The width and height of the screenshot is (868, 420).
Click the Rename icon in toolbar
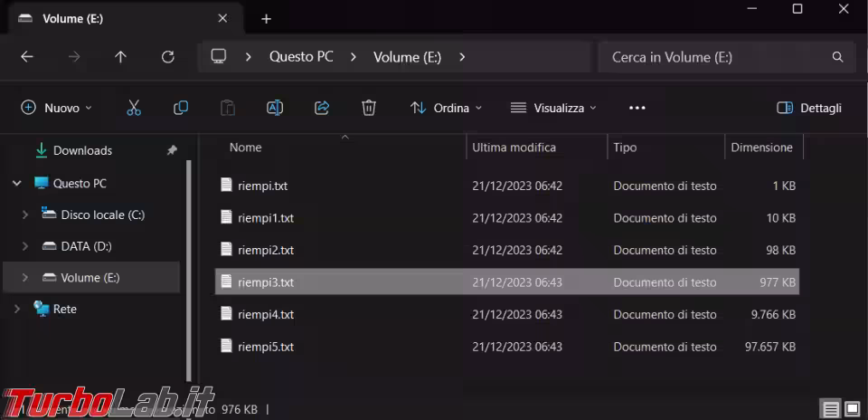point(275,108)
